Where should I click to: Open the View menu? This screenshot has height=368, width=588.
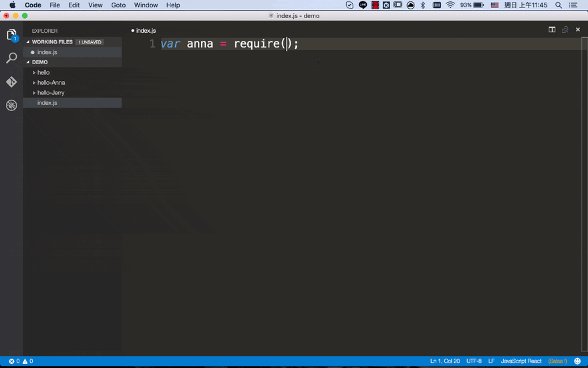tap(96, 5)
